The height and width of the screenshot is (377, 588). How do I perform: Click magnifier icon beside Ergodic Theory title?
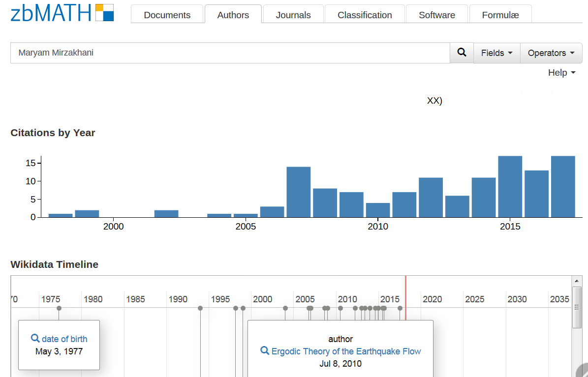point(265,351)
